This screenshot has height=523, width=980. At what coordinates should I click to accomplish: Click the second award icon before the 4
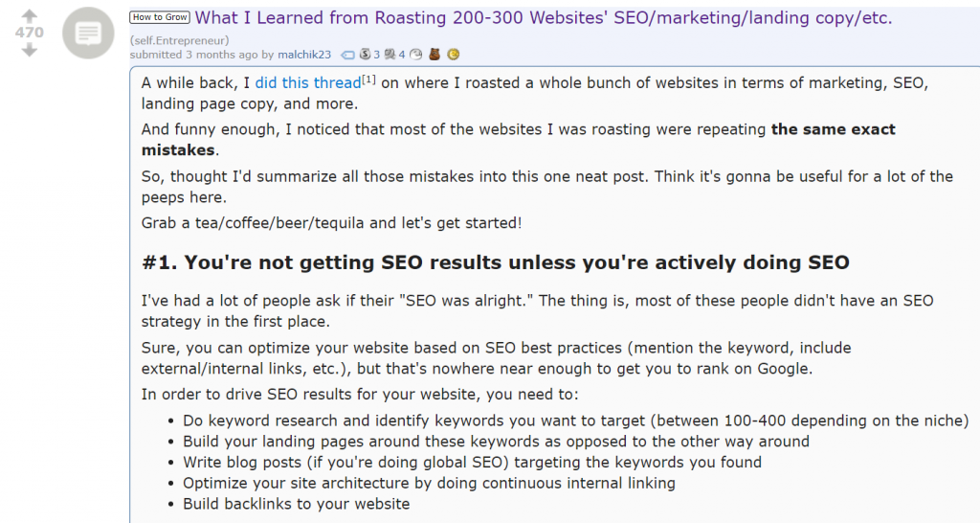(x=390, y=55)
